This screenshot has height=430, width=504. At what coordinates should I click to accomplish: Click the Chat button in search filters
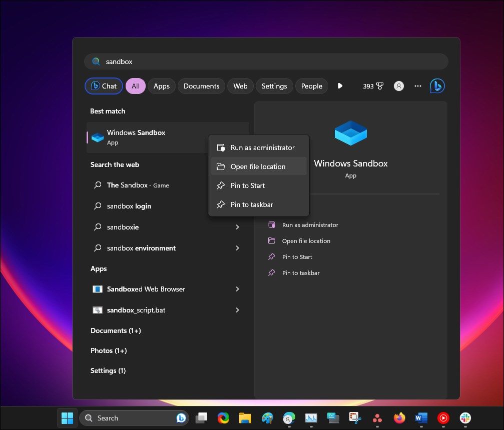[x=104, y=86]
